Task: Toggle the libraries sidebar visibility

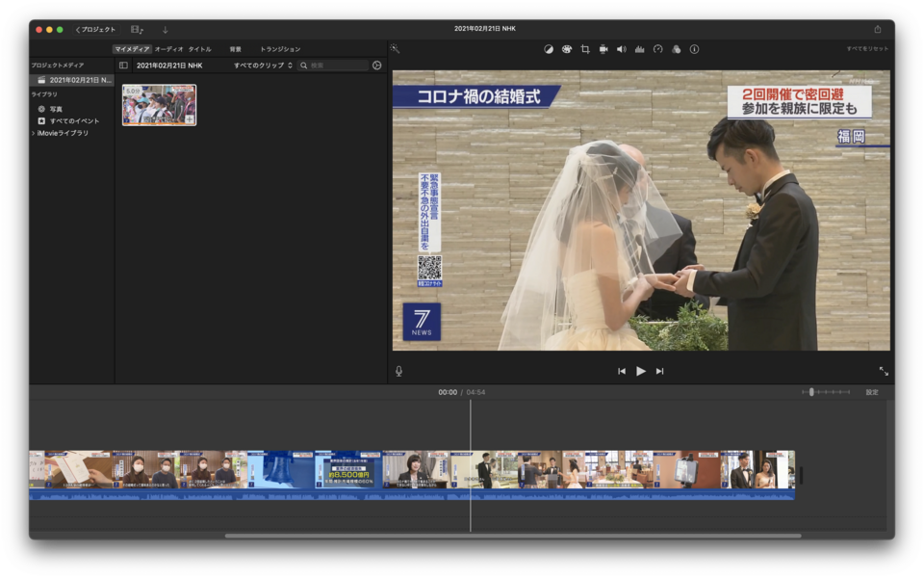Action: click(123, 66)
